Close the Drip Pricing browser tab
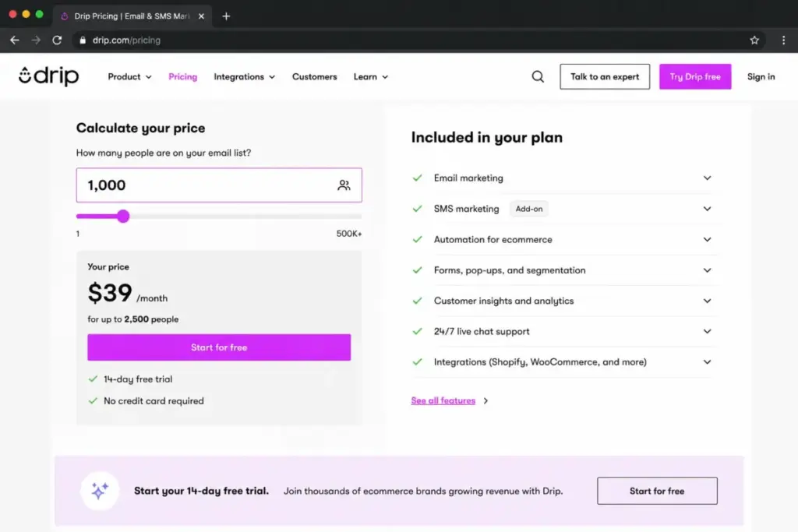Screen dimensions: 798x532 click(x=202, y=16)
